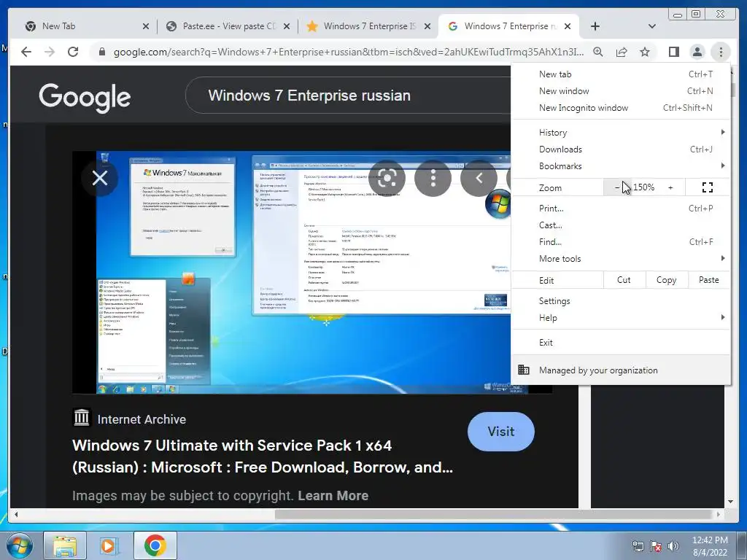Viewport: 747px width, 560px height.
Task: Toggle fullscreen mode icon
Action: (708, 187)
